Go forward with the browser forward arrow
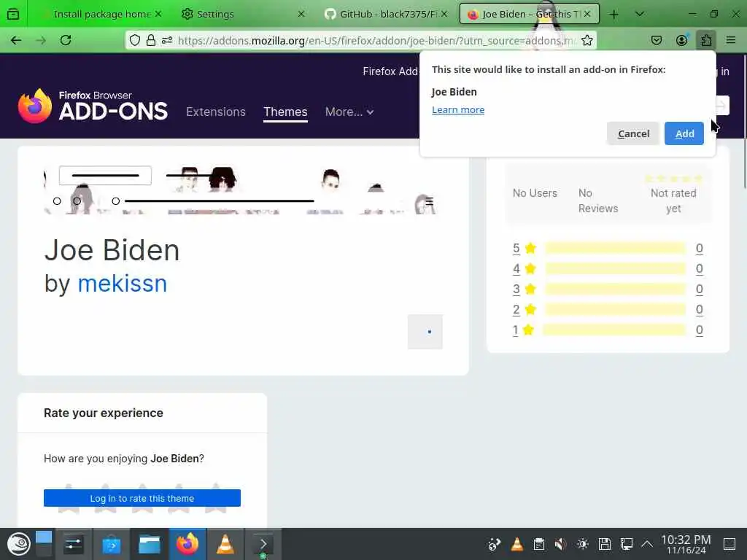This screenshot has width=747, height=560. point(41,41)
